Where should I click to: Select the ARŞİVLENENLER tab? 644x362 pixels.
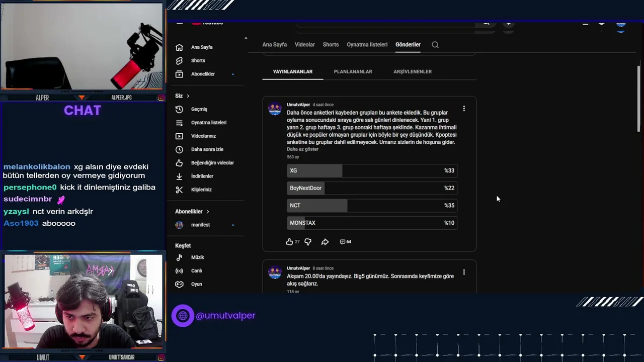tap(413, 71)
